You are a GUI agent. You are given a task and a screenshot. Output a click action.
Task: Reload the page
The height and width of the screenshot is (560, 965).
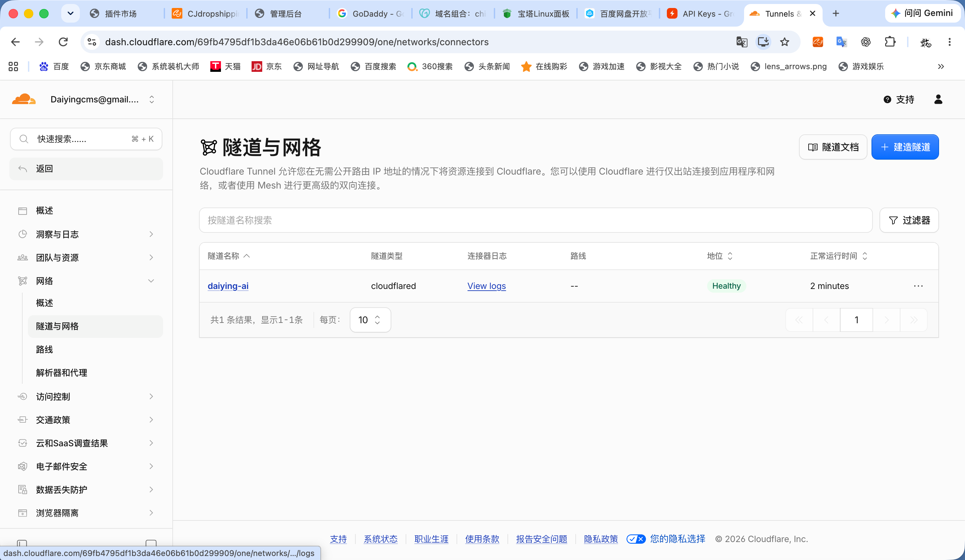click(63, 42)
